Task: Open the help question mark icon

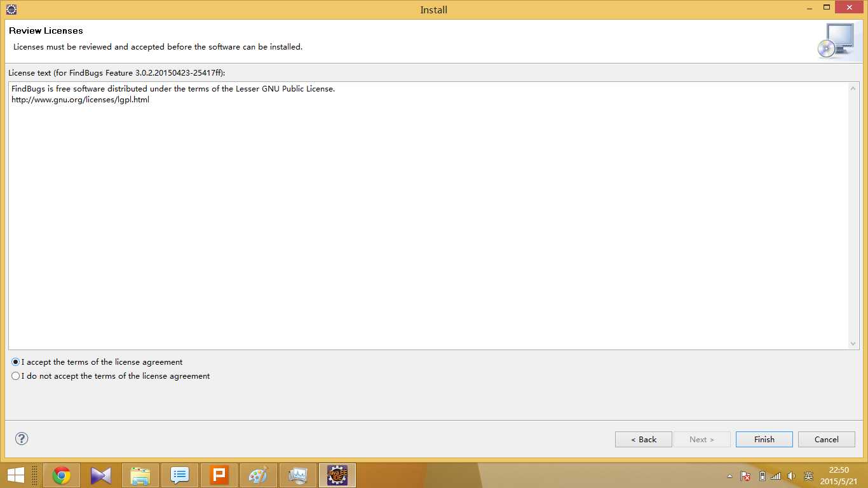Action: point(22,438)
